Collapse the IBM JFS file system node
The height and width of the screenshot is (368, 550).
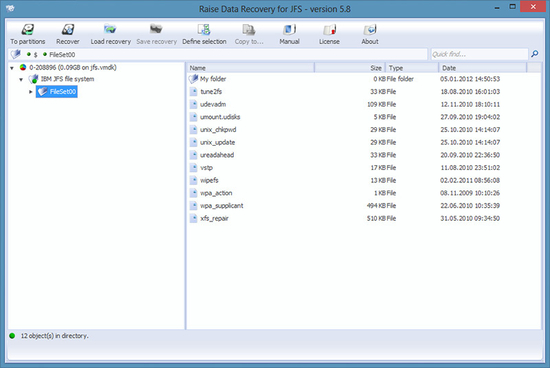pos(21,79)
